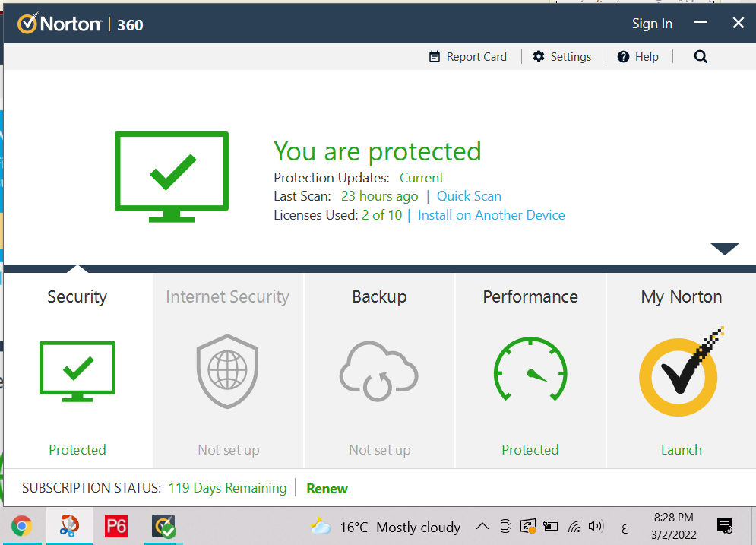Open the Report Card
Image resolution: width=756 pixels, height=545 pixels.
468,57
